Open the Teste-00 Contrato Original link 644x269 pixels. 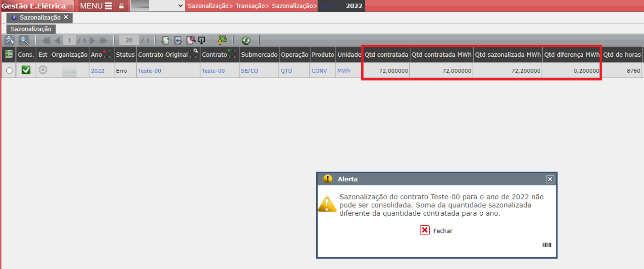point(150,71)
